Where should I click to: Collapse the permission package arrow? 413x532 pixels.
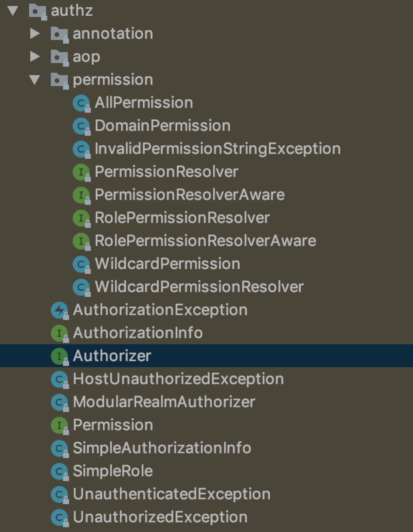click(35, 80)
